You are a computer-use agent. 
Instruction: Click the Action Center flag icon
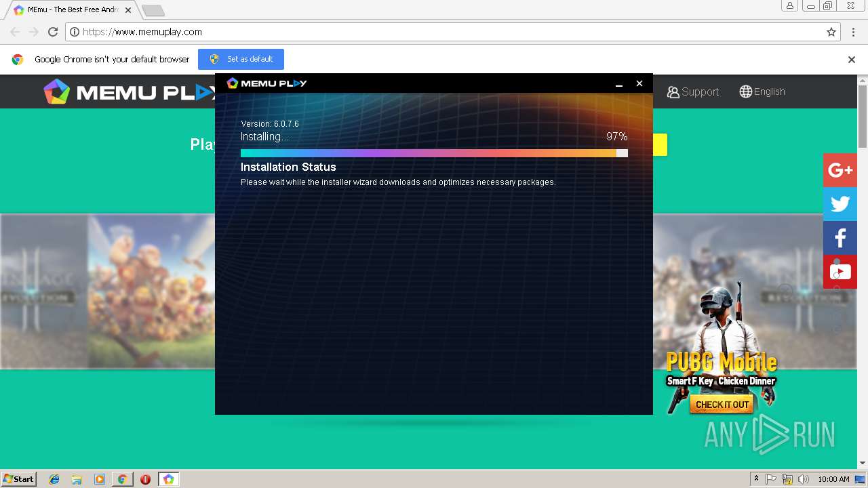tap(771, 479)
